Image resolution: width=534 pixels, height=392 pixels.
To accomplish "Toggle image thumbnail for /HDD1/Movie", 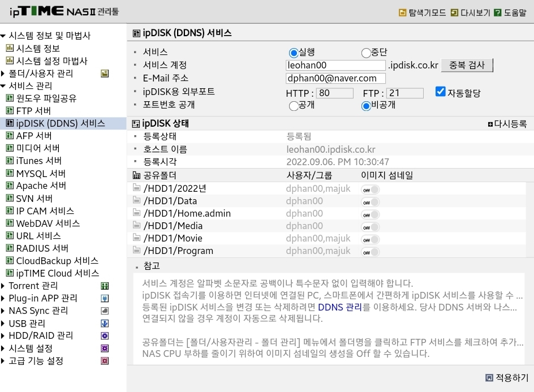I will (370, 240).
